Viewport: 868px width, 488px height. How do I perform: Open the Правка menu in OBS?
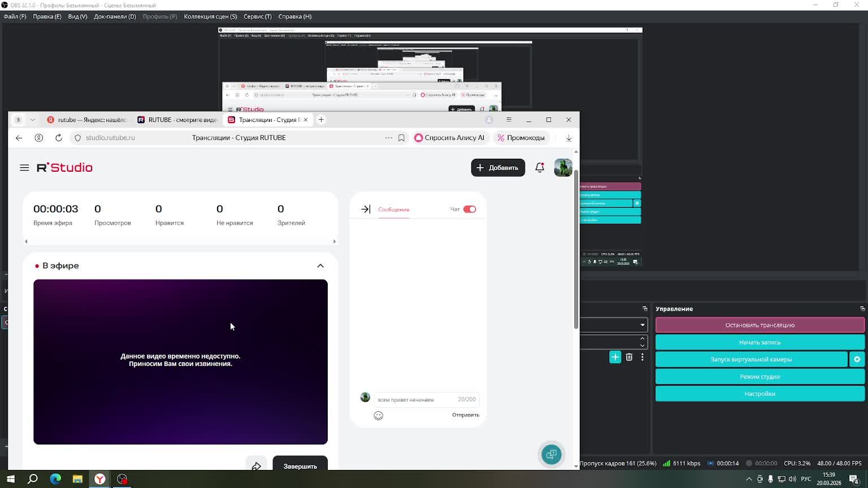47,16
